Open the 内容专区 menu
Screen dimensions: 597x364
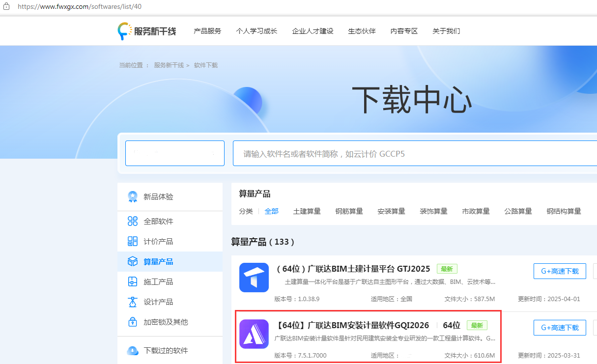(404, 31)
